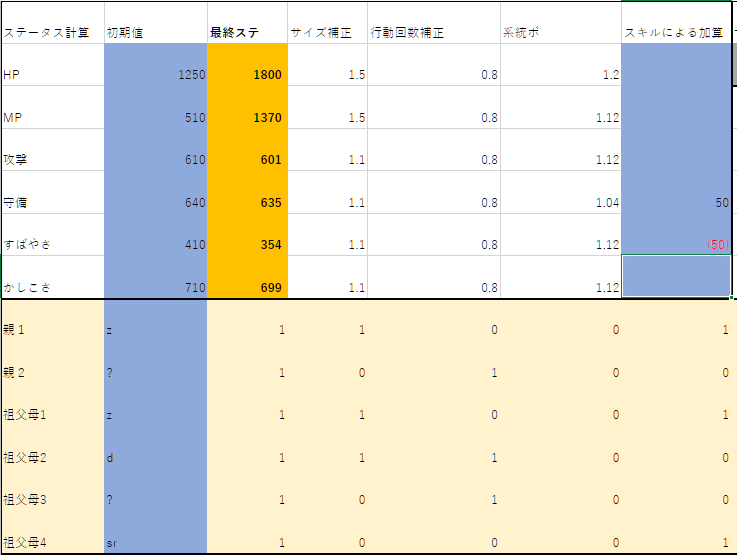
Task: Select final attack cell 601
Action: point(247,149)
